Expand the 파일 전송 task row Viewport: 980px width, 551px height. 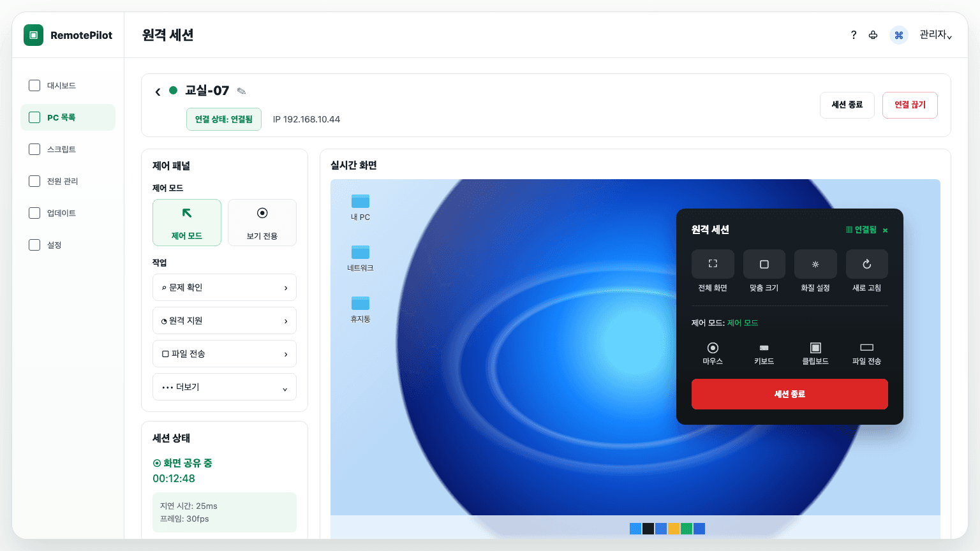point(225,354)
